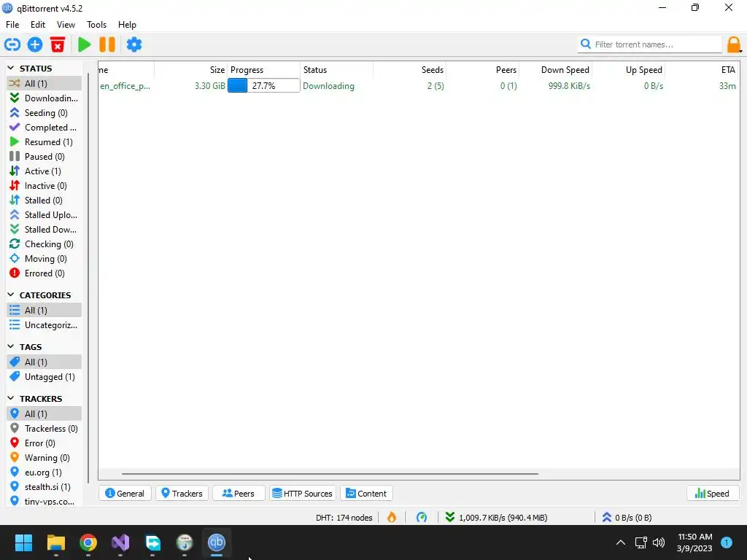Filter by Downloading status
Image resolution: width=747 pixels, height=560 pixels.
click(44, 98)
